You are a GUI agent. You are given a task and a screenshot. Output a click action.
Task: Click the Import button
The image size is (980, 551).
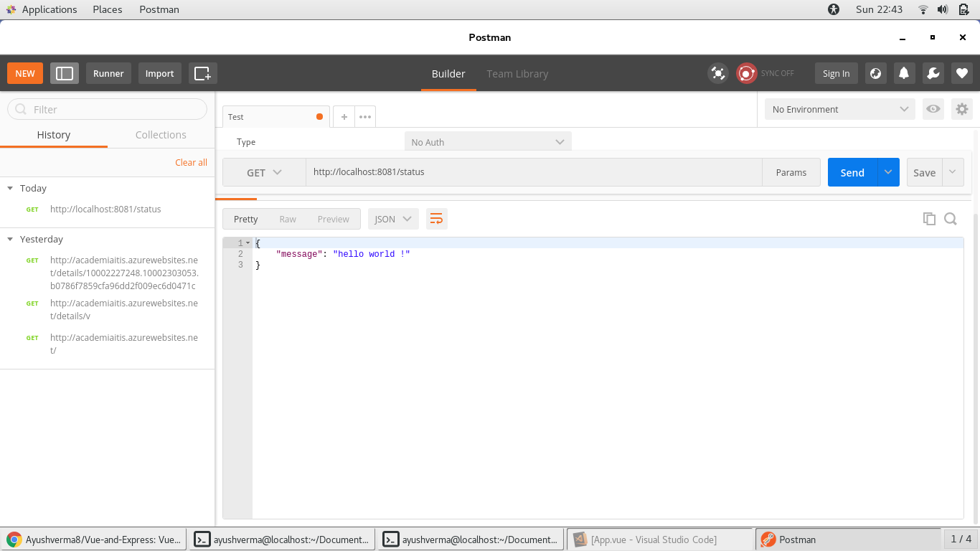159,73
